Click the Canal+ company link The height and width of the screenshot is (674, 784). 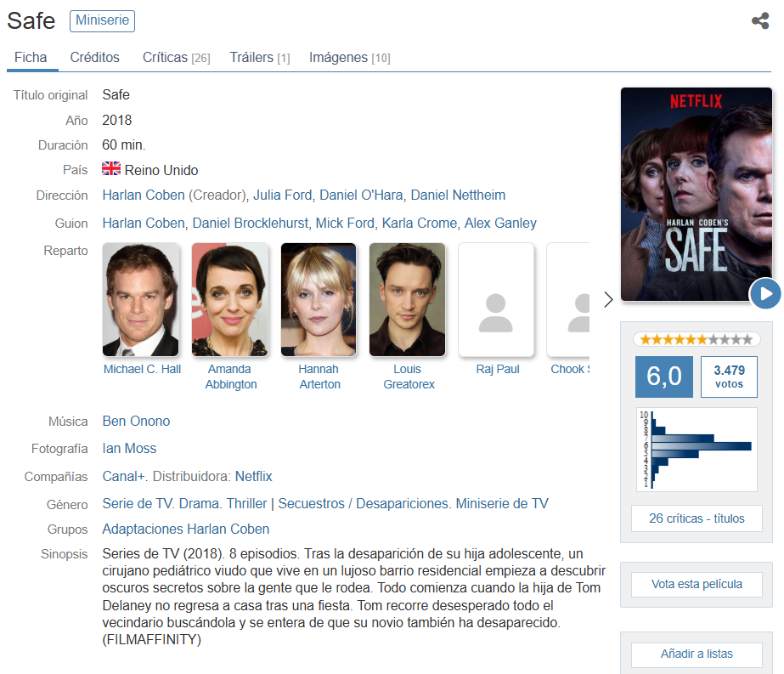(x=123, y=476)
